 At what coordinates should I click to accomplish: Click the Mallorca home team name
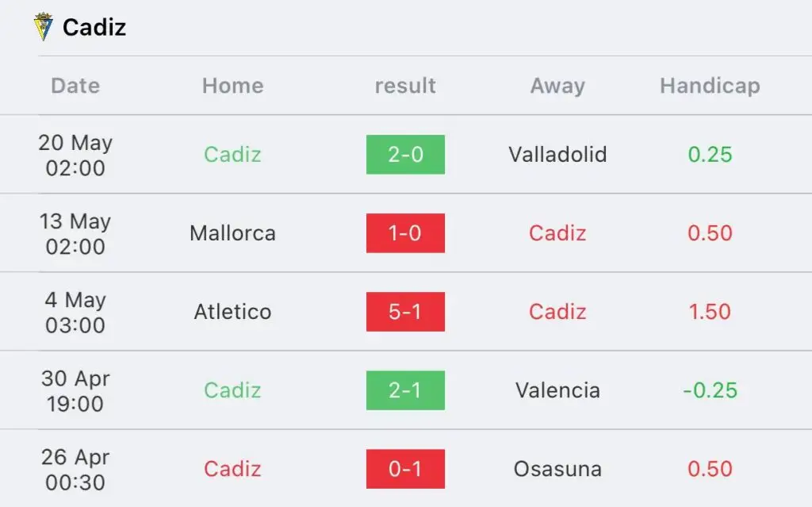coord(232,233)
